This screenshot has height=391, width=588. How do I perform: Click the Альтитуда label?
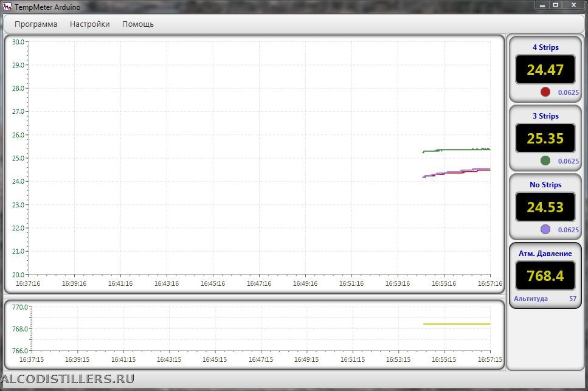pyautogui.click(x=531, y=299)
